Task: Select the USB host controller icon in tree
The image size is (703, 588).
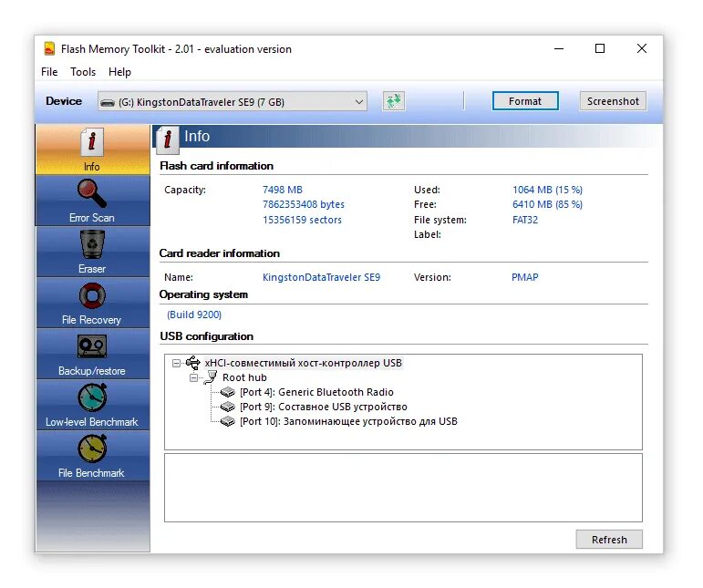Action: [x=192, y=363]
